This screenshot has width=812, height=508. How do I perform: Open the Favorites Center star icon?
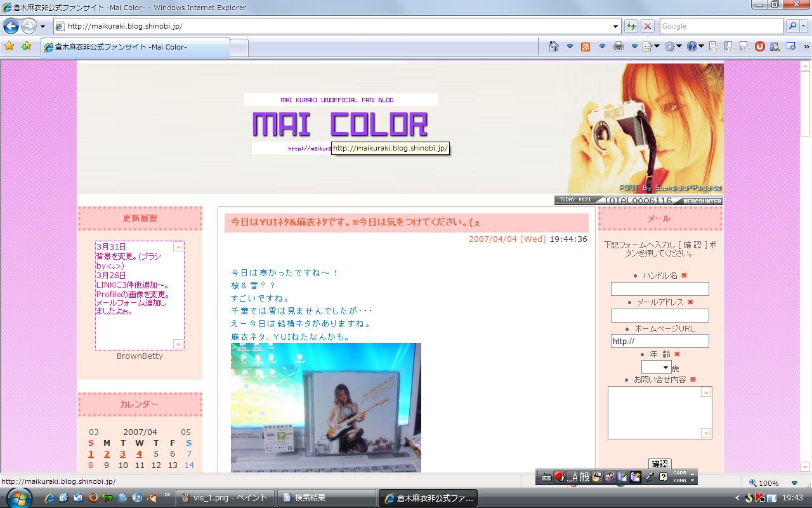(x=9, y=46)
